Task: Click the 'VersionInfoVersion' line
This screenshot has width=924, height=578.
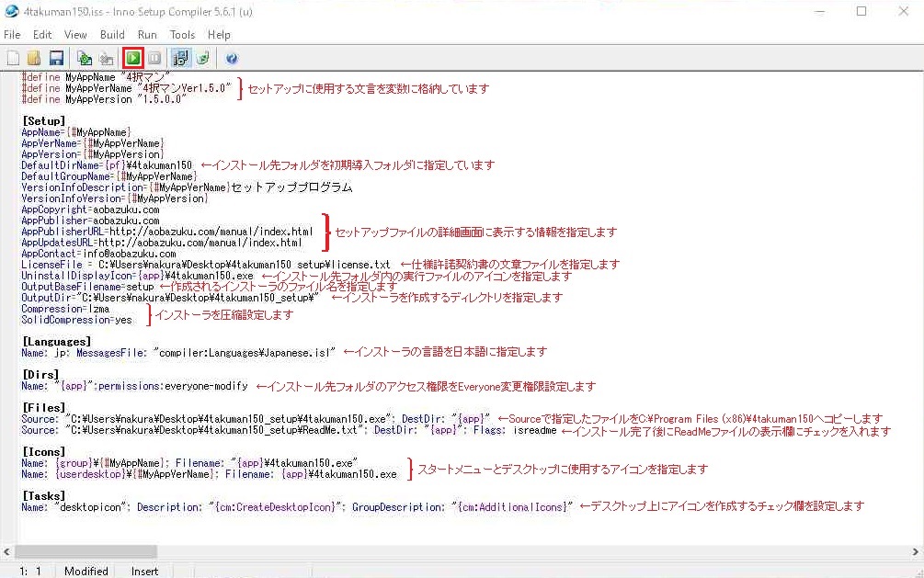Action: click(x=115, y=198)
